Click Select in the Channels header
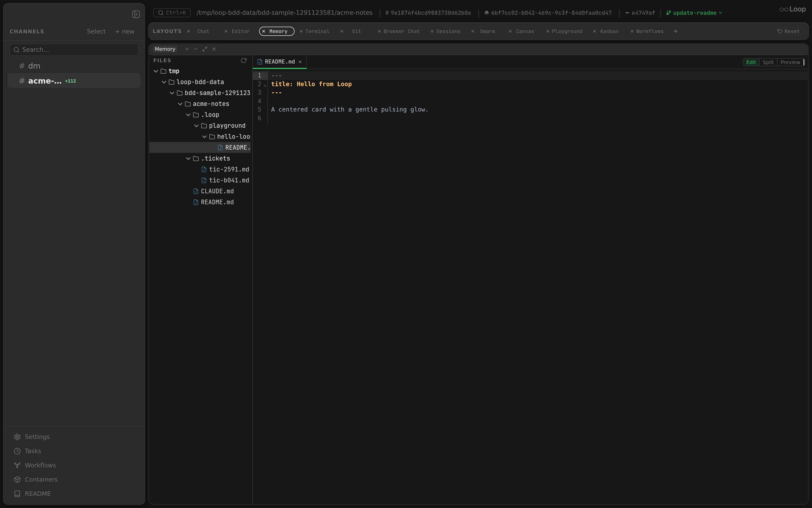Image resolution: width=812 pixels, height=508 pixels. point(96,31)
